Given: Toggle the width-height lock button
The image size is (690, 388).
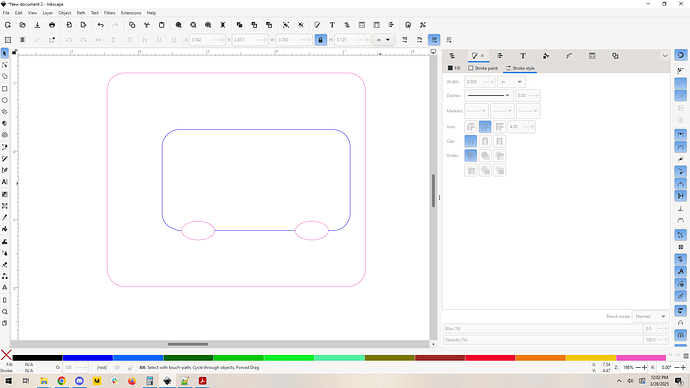Looking at the screenshot, I should 320,40.
